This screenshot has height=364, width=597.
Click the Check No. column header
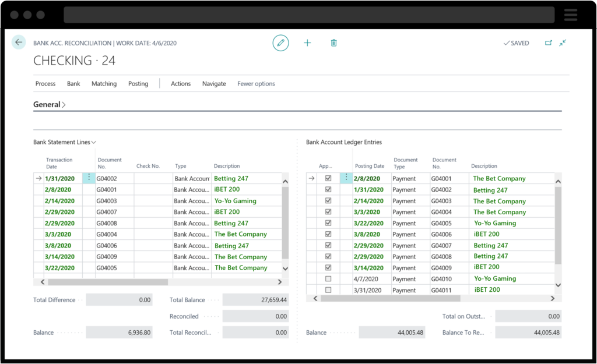tap(148, 166)
